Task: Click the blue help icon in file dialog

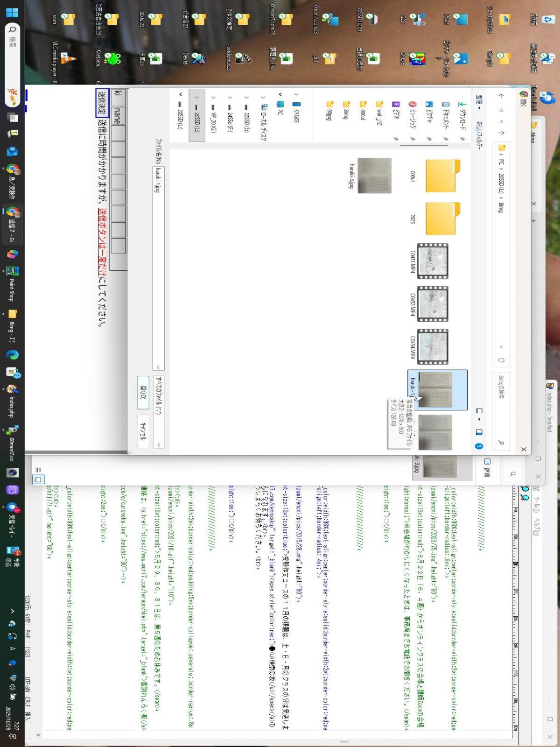Action: pyautogui.click(x=479, y=446)
